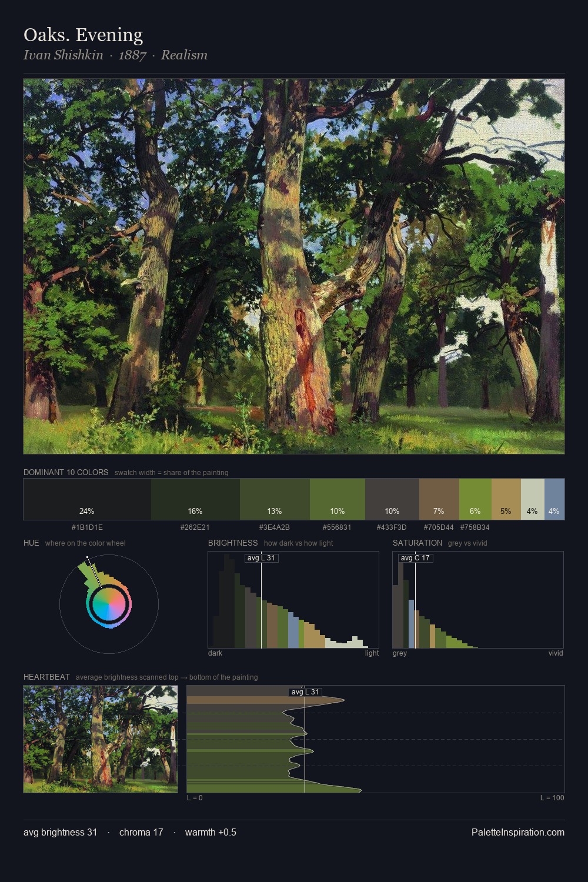588x882 pixels.
Task: Click the year '1887'
Action: pos(132,55)
